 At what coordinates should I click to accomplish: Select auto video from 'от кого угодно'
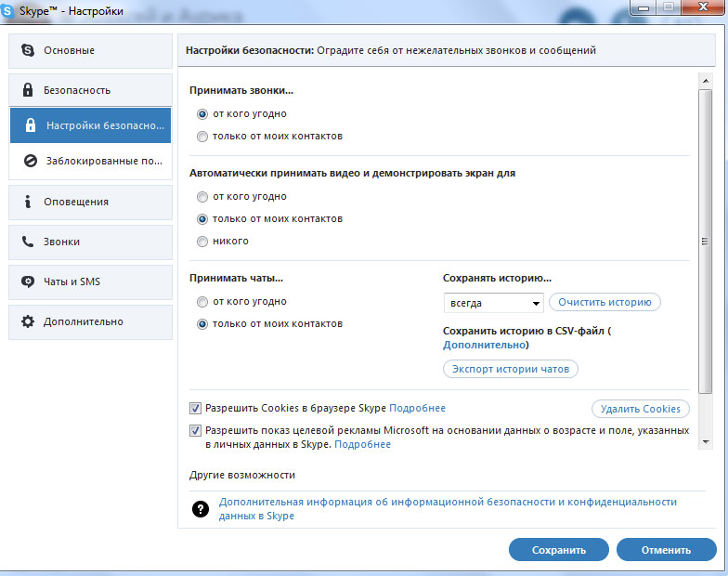point(202,197)
